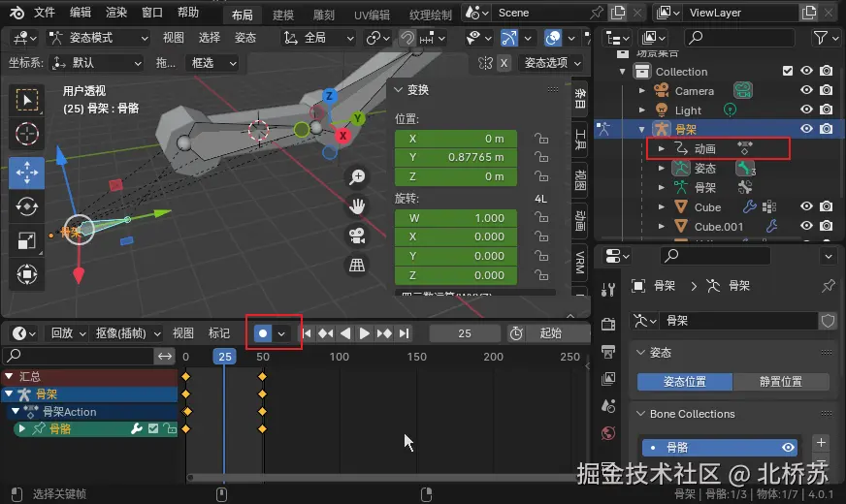
Task: Click the 姿态位置 button
Action: (x=685, y=382)
